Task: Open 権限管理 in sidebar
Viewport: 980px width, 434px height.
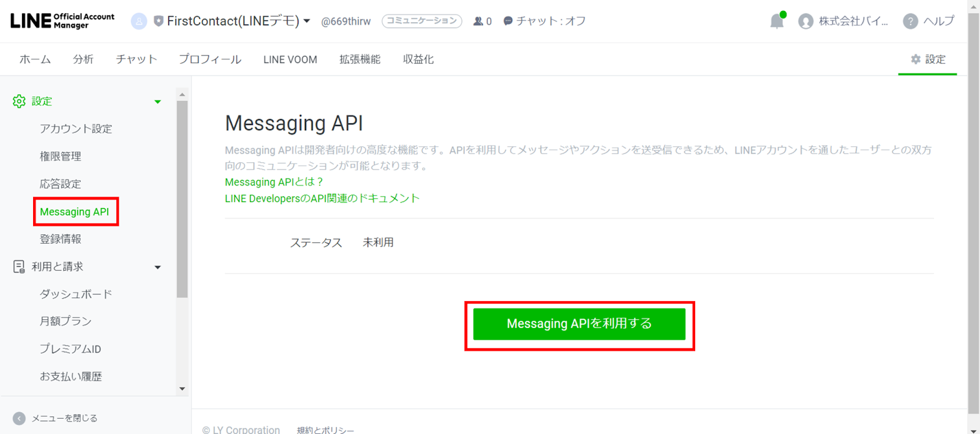Action: 61,156
